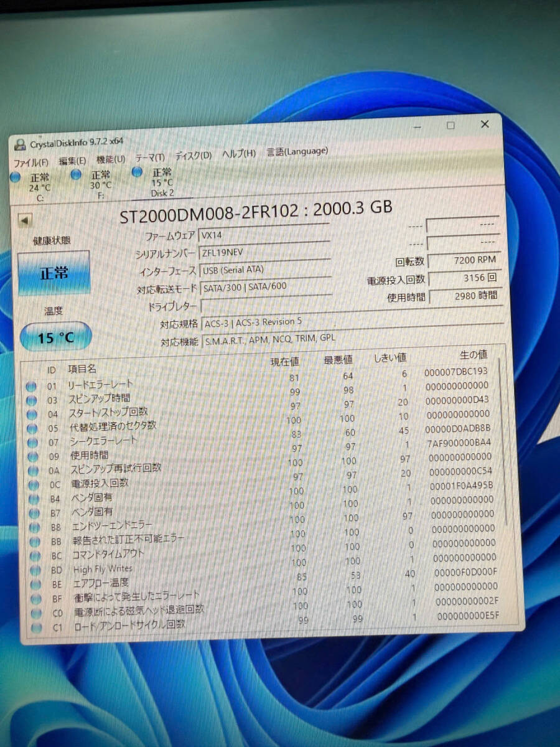This screenshot has width=560, height=747.
Task: Click the 最悪値 column header
Action: point(338,359)
